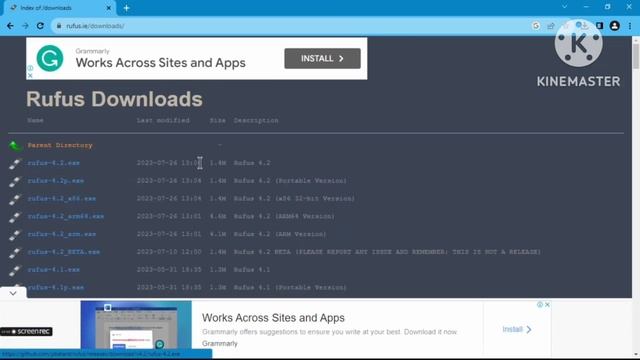Close the Index of /downloads tab
640x360 pixels.
109,8
